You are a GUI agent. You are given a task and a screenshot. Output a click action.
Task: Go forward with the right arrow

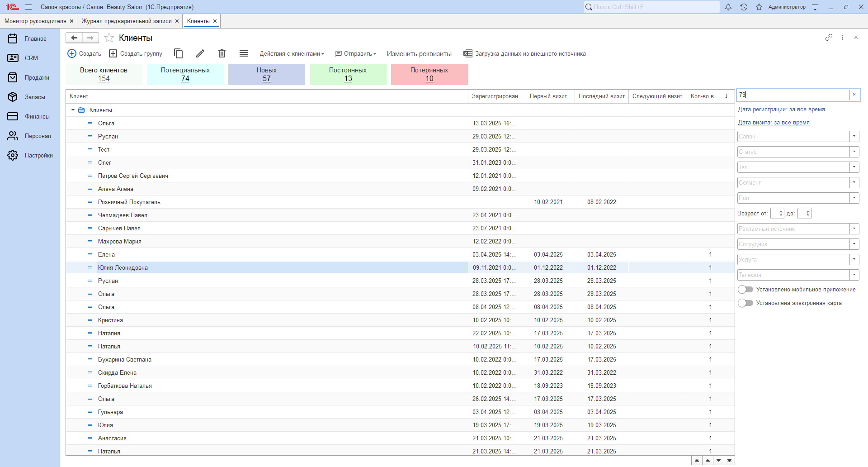[90, 38]
